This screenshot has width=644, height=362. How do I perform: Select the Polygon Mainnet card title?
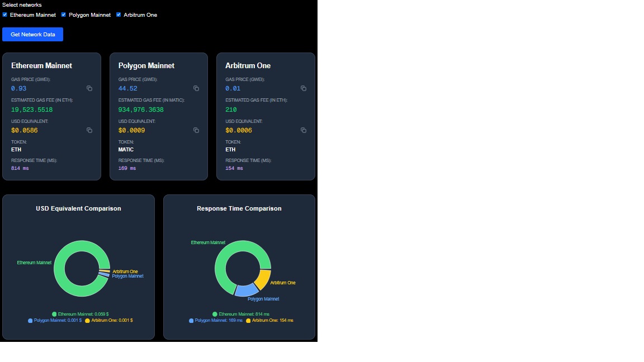[146, 66]
